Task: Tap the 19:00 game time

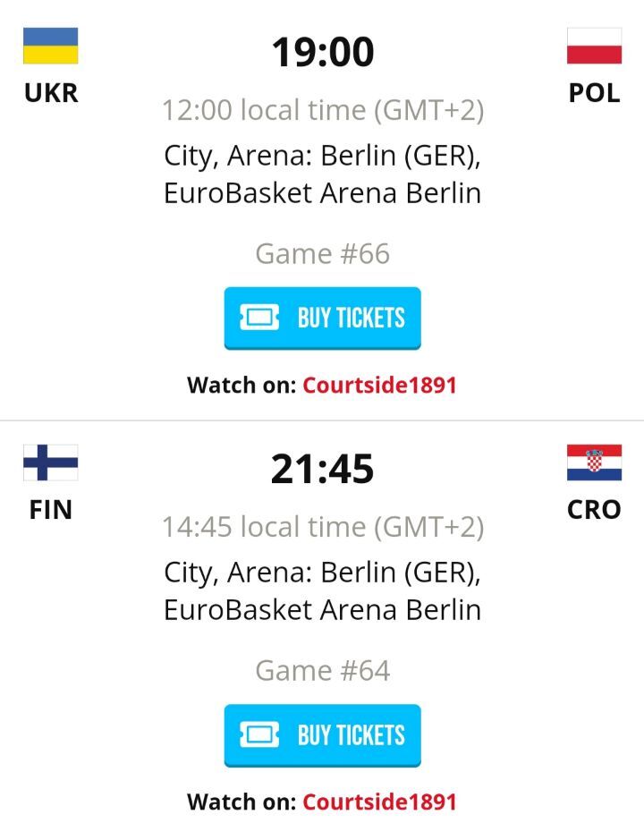Action: pos(322,52)
